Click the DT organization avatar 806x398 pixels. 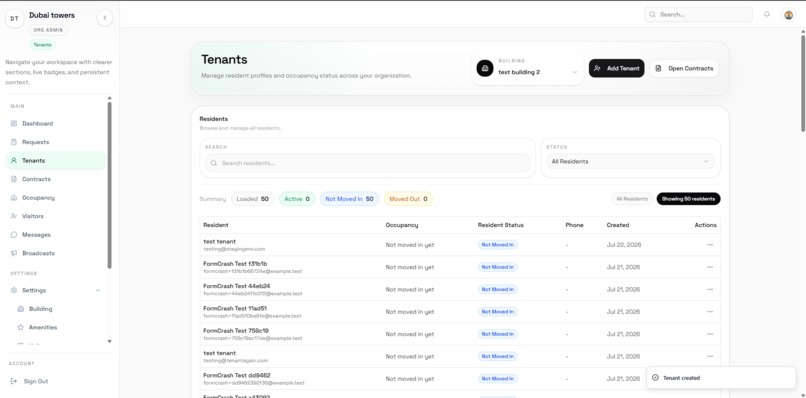[x=14, y=19]
